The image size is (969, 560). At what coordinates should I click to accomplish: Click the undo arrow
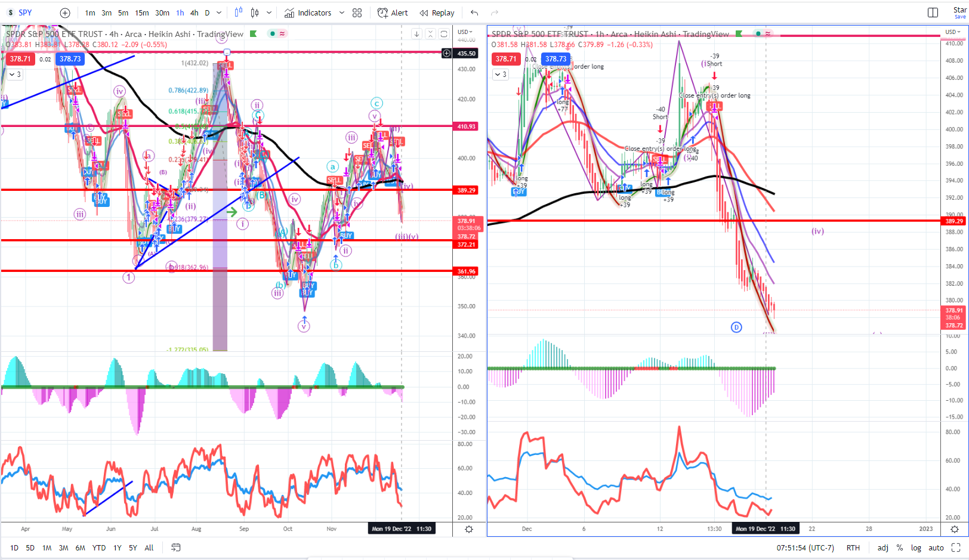474,13
